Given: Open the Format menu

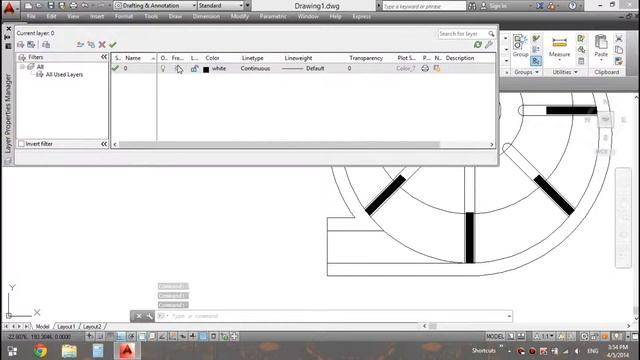Looking at the screenshot, I should [x=124, y=16].
